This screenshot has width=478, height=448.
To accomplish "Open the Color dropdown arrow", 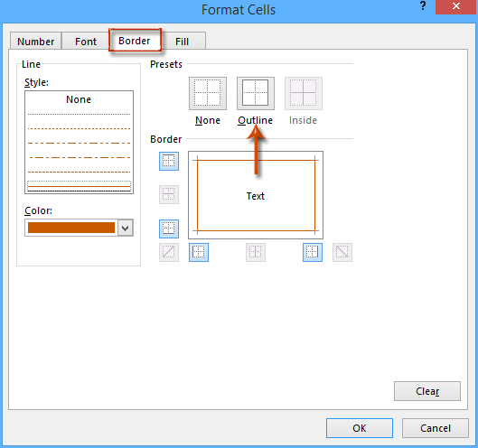I will pos(126,228).
